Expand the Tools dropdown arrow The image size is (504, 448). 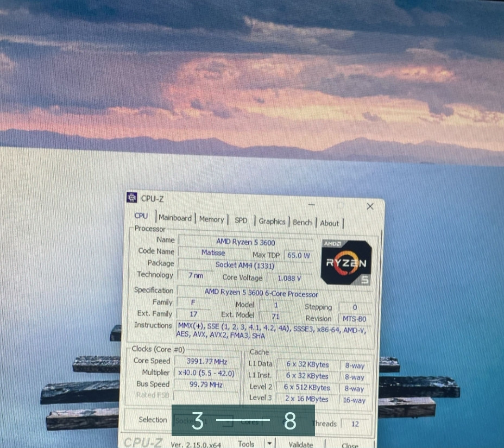(269, 443)
